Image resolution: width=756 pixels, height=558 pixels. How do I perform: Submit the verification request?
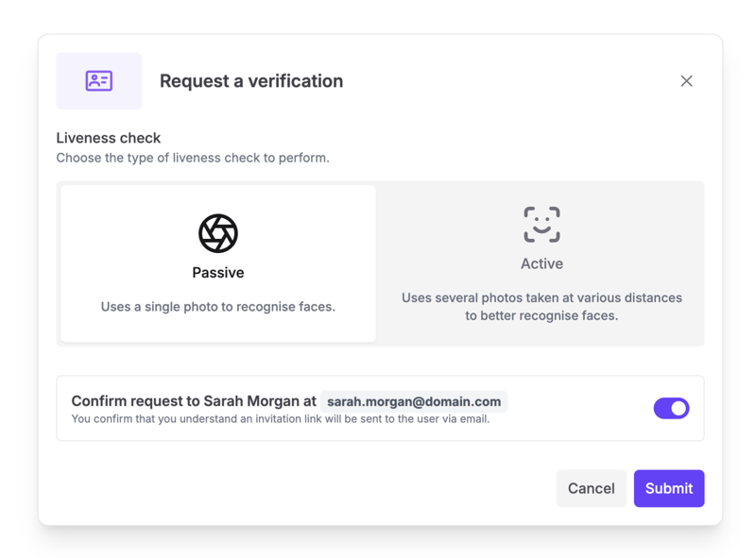669,488
